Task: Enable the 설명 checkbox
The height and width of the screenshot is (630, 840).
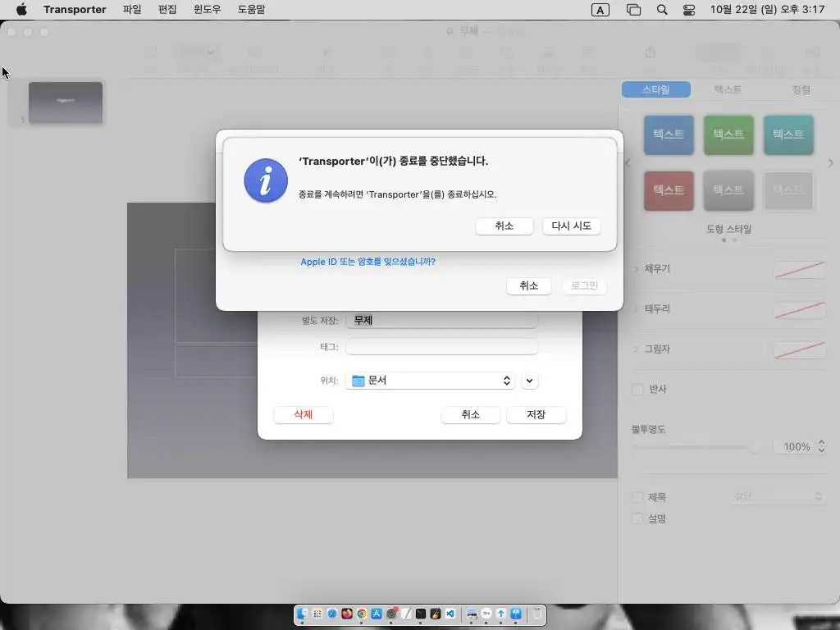Action: [x=637, y=518]
